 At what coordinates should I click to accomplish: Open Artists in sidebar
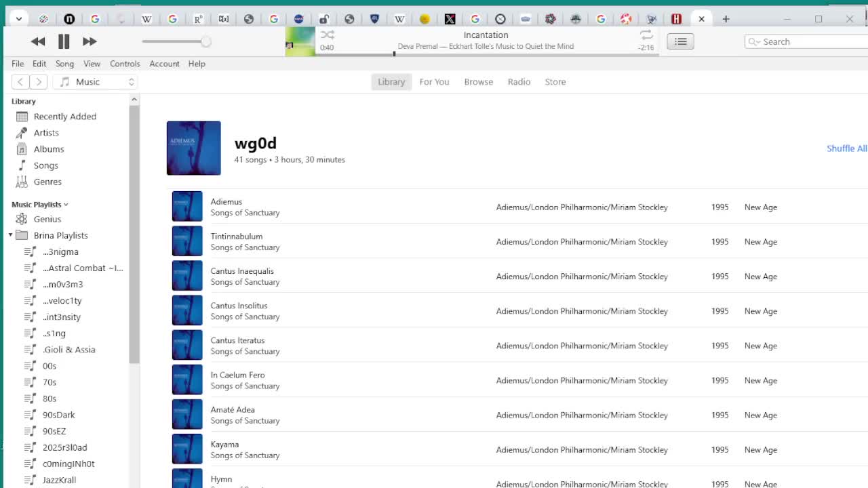click(x=46, y=133)
